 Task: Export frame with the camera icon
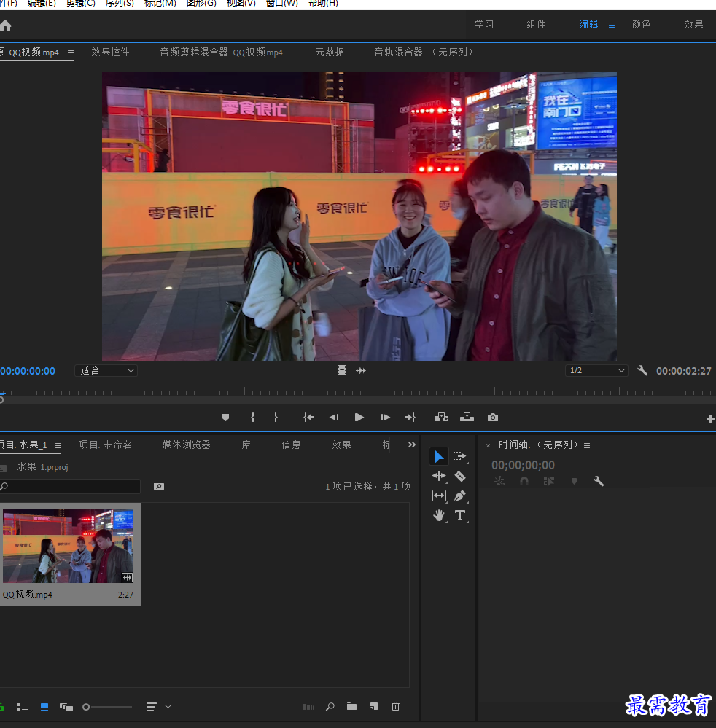493,418
